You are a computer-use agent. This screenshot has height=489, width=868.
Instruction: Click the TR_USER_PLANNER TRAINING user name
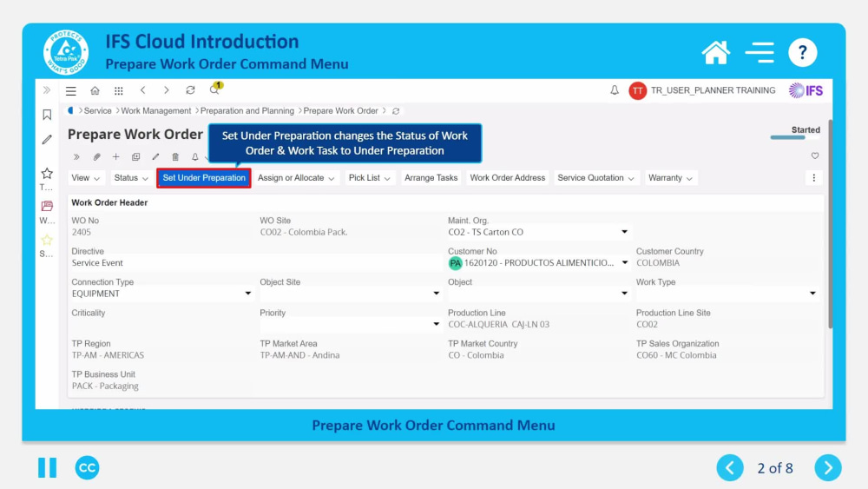click(x=713, y=90)
